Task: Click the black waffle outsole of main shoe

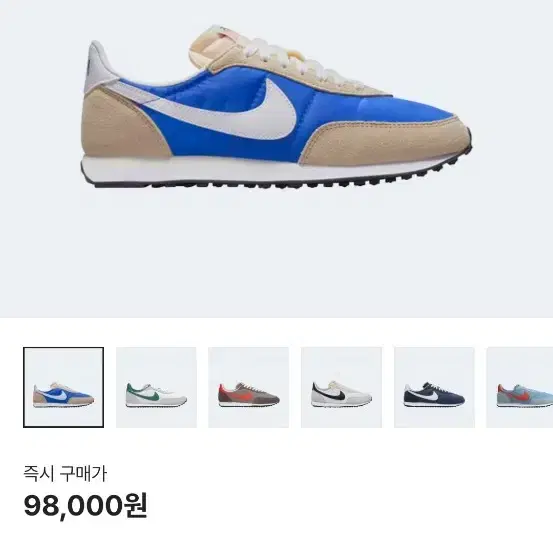Action: pos(282,183)
